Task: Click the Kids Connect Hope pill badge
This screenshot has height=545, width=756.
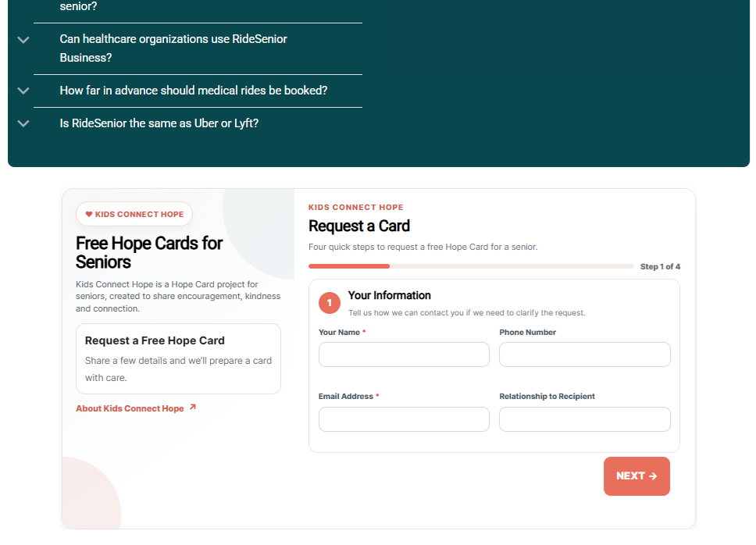Action: coord(134,214)
